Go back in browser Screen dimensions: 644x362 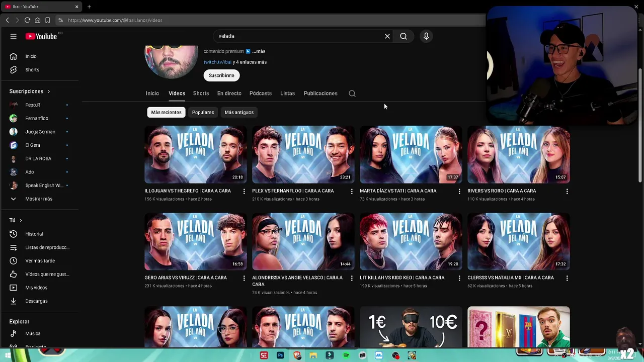click(x=7, y=20)
